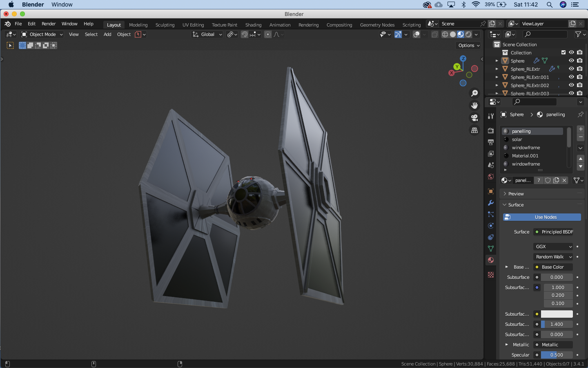Unlink the panelling material

point(564,180)
